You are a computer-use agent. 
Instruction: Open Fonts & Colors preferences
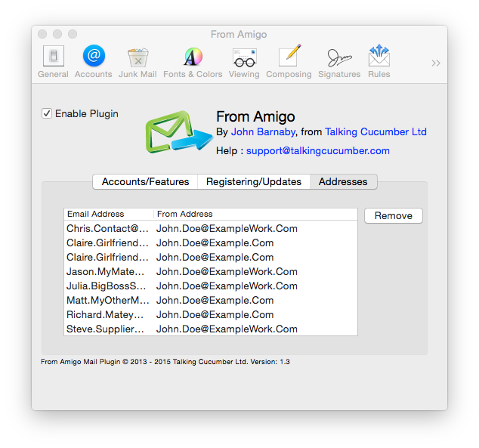(x=193, y=62)
